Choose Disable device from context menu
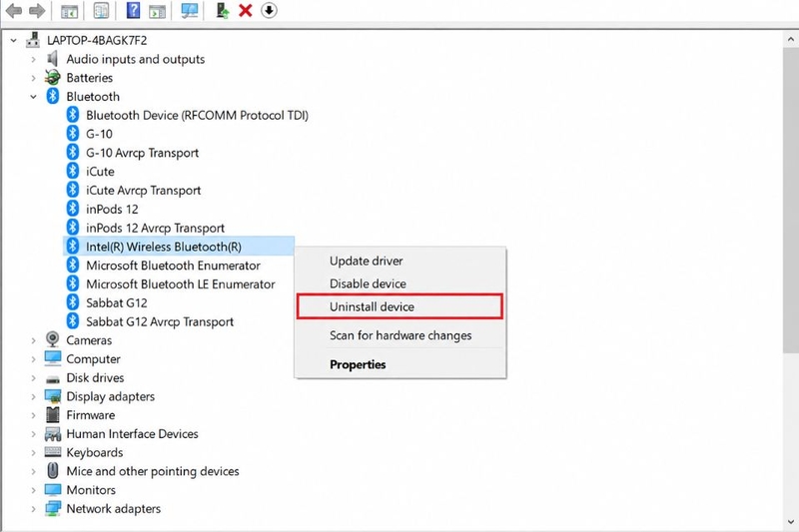Viewport: 799px width, 532px height. (x=400, y=283)
